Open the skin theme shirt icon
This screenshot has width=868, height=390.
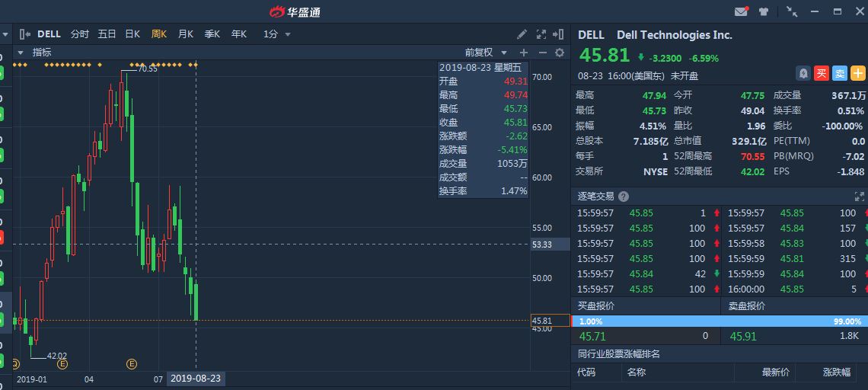tap(764, 11)
